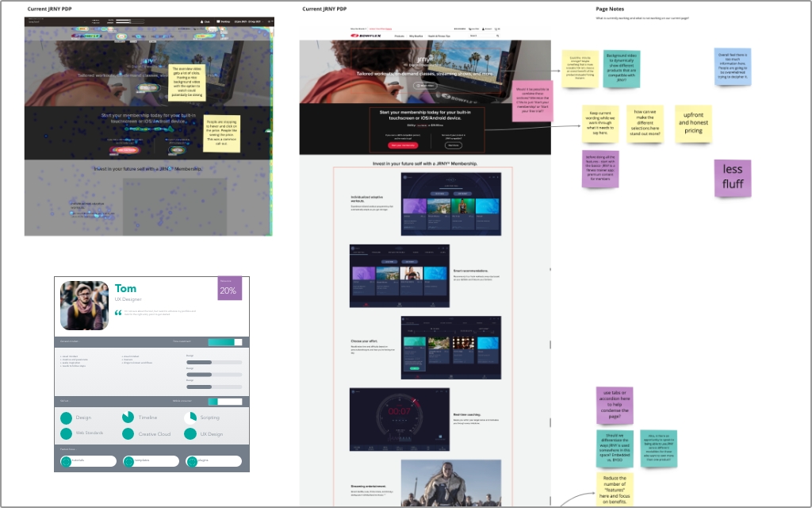Click Tom's profile photo on persona card
Viewport: 812px width, 508px height.
(x=84, y=306)
